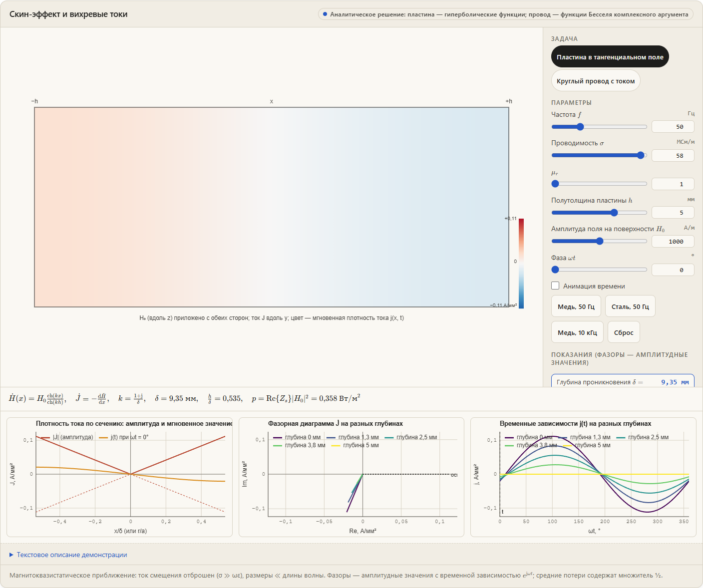Viewport: 703px width, 588px height.
Task: Click the "ПОКАЗАНИЯ (ФАЗОРЫ — АМПЛИТУДНЫЕ ЗНАЧЕНИЯ)" heading
Action: click(620, 358)
